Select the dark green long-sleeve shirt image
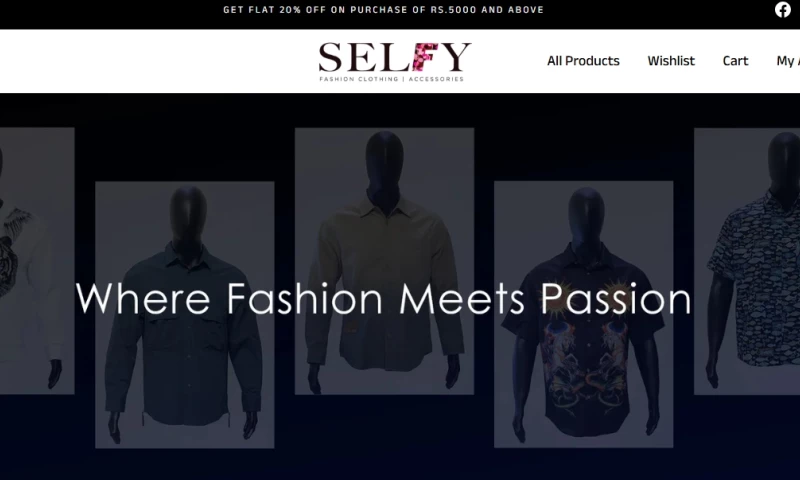Screen dimensions: 800x480 pyautogui.click(x=185, y=315)
